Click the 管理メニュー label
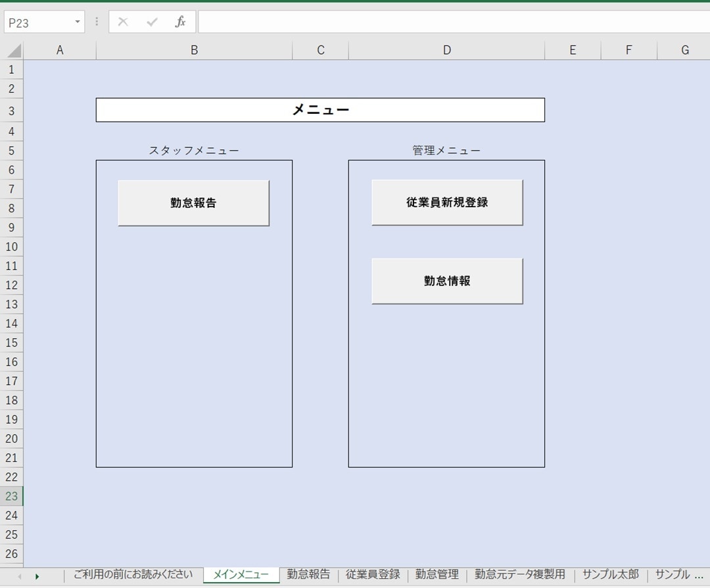The height and width of the screenshot is (588, 710). coord(446,151)
